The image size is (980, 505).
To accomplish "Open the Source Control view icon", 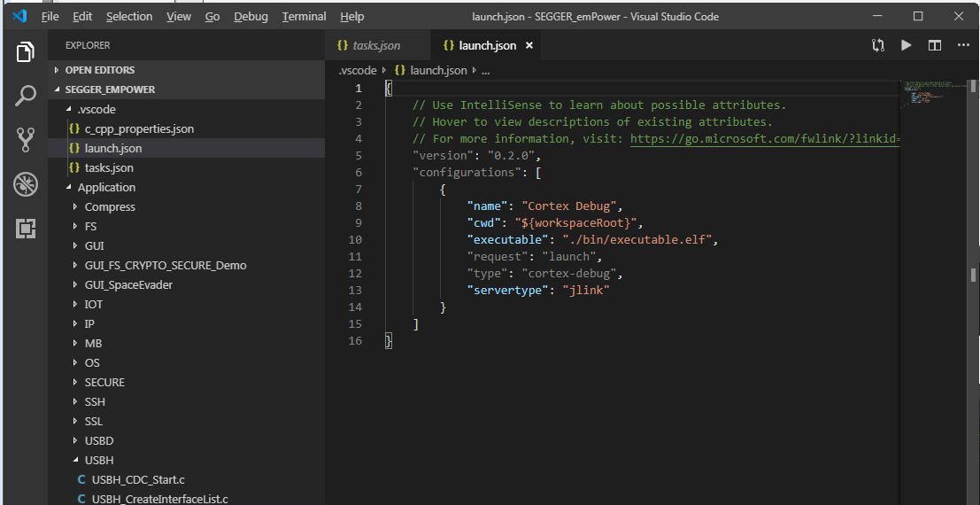I will coord(25,139).
